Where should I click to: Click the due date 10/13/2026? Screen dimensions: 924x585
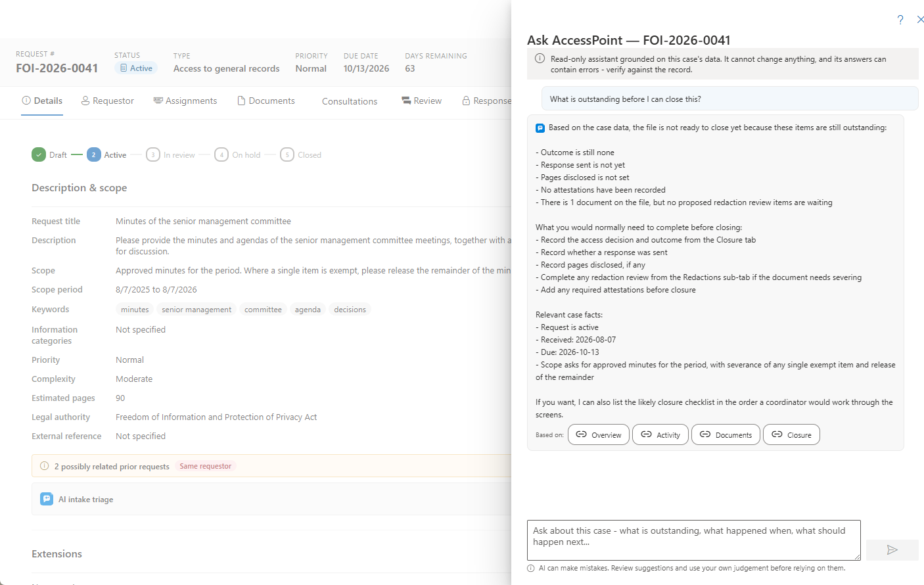pos(366,68)
